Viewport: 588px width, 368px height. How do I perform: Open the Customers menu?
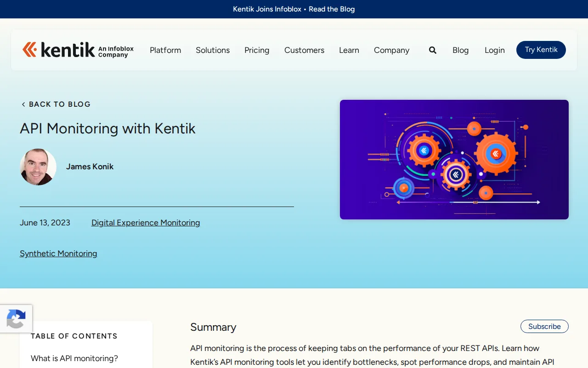(x=304, y=50)
